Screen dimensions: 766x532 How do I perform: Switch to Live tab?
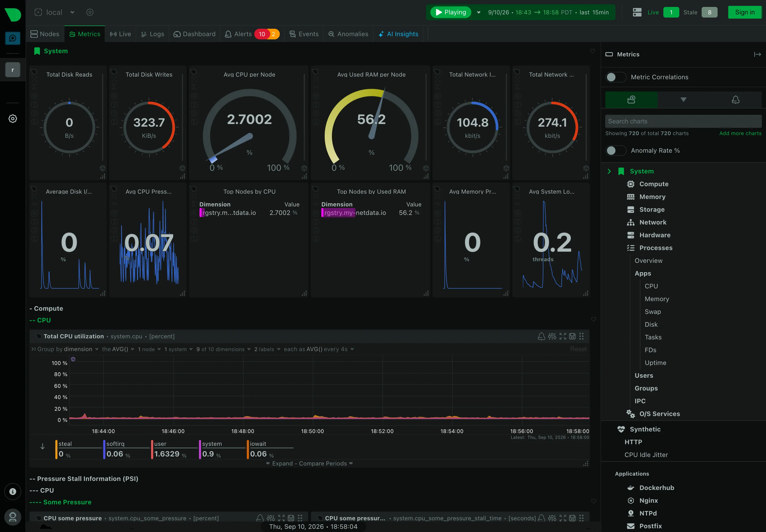(120, 34)
